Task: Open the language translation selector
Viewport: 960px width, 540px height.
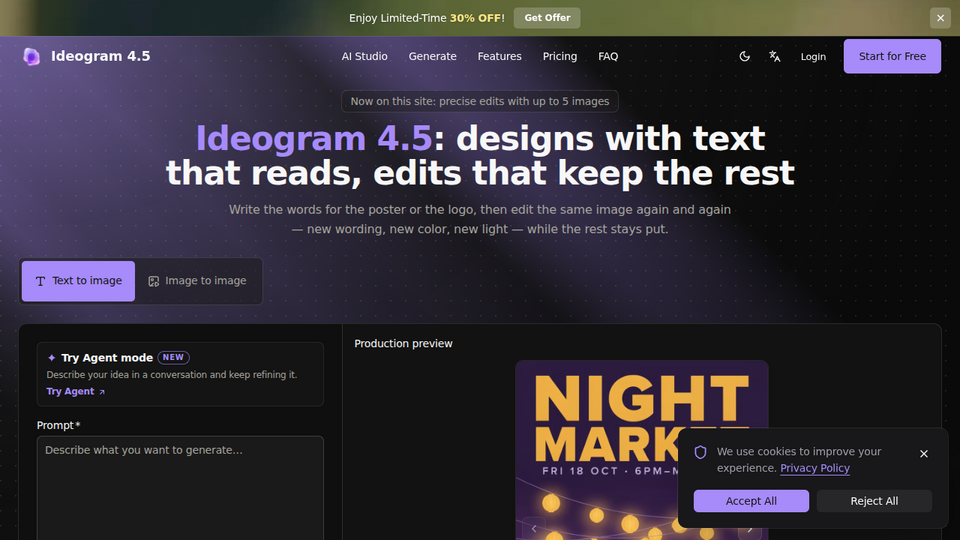Action: (774, 56)
